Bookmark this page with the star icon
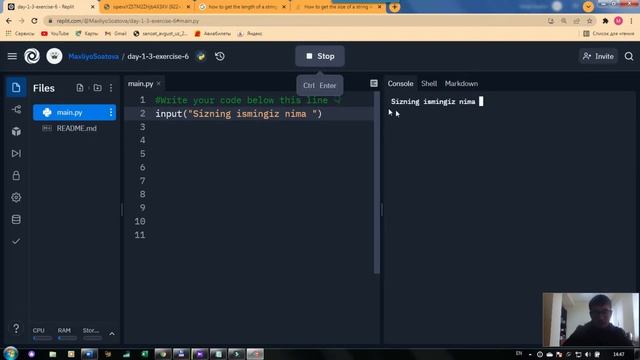Image resolution: width=640 pixels, height=360 pixels. coord(589,21)
